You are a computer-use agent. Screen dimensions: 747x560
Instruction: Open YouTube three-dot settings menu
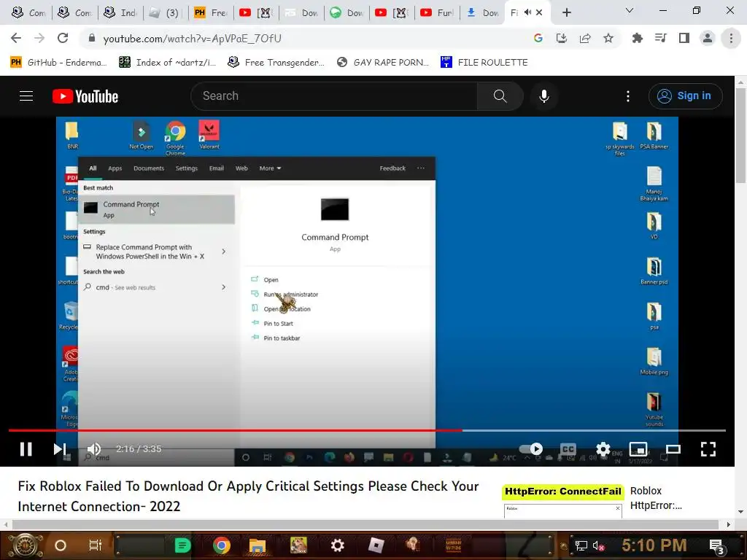[x=628, y=96]
